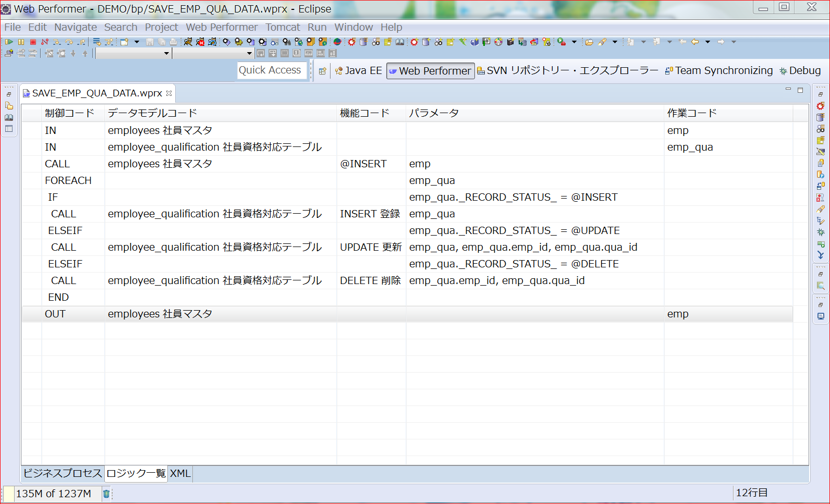
Task: Click the red Terminate stop icon
Action: click(x=33, y=42)
